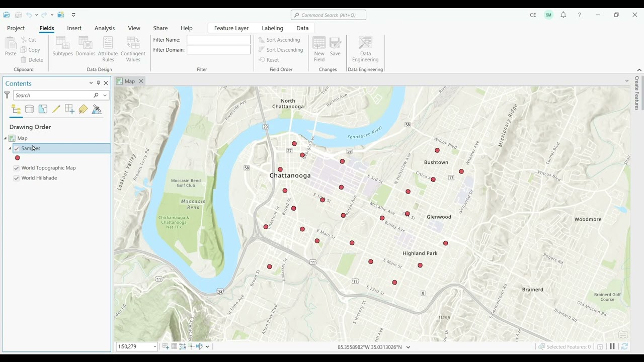
Task: Open project icon in quick access toolbar
Action: pos(7,15)
